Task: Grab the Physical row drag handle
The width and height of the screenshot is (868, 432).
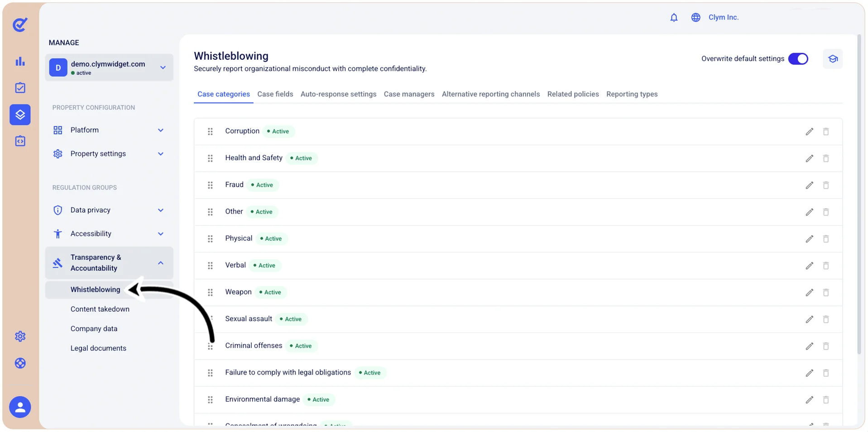Action: pyautogui.click(x=210, y=239)
